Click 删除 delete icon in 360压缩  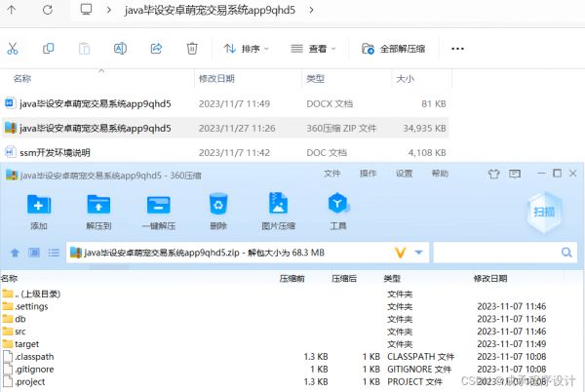click(218, 212)
